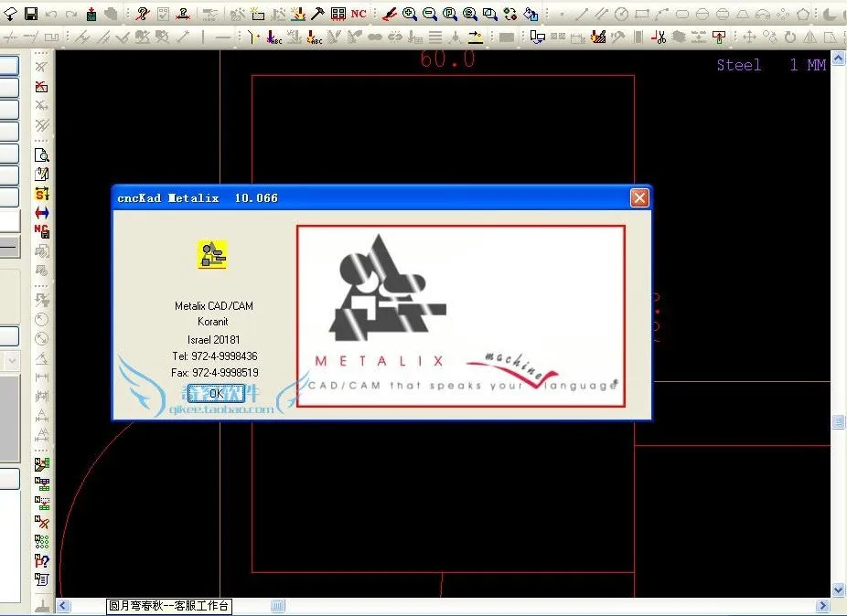The width and height of the screenshot is (847, 616).
Task: Click the Open folder icon on the toolbar
Action: [x=9, y=13]
